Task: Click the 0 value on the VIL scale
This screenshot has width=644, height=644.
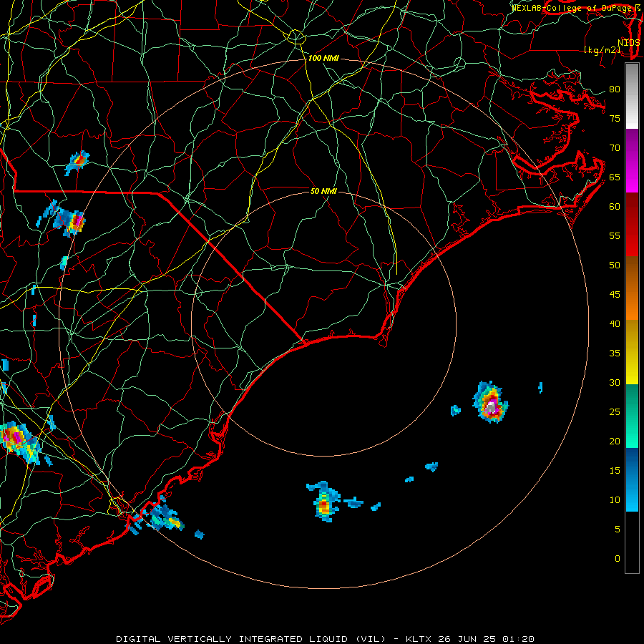Action: [x=618, y=559]
